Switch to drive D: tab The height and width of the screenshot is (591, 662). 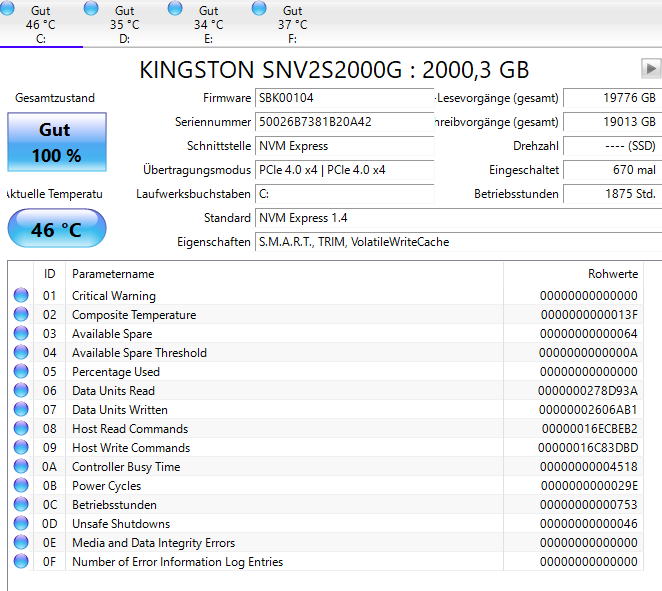click(125, 24)
